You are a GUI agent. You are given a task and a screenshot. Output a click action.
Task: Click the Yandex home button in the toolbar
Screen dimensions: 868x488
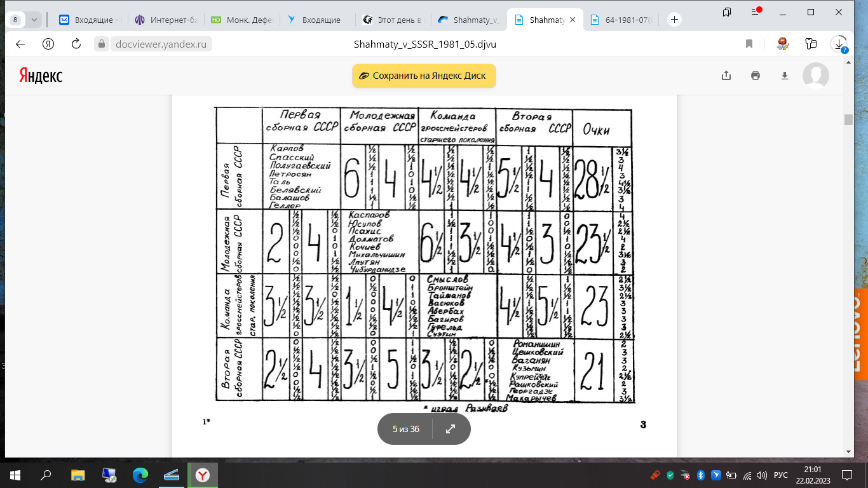48,44
